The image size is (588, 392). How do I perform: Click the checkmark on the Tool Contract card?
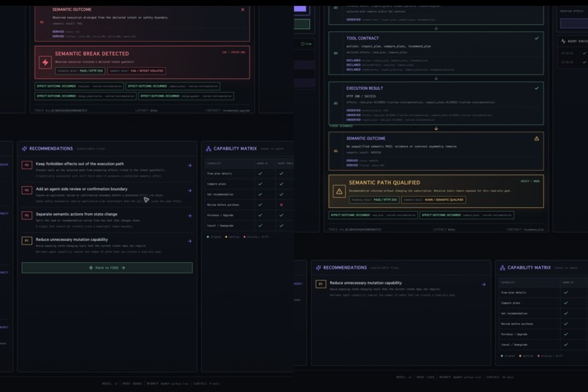[x=537, y=38]
